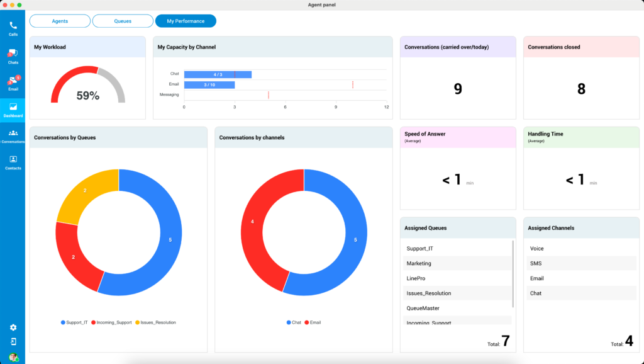This screenshot has width=644, height=364.
Task: Click blue Chat segment in channels donut
Action: point(355,240)
